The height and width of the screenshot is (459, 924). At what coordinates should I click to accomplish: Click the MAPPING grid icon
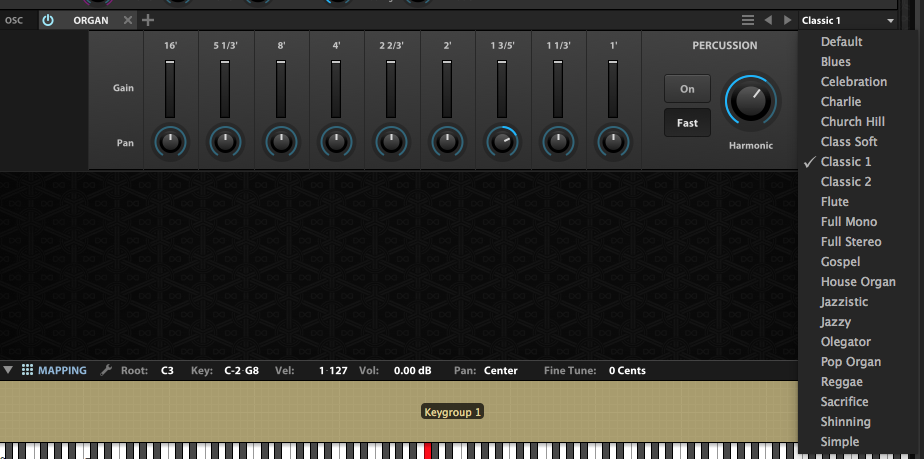pos(27,371)
